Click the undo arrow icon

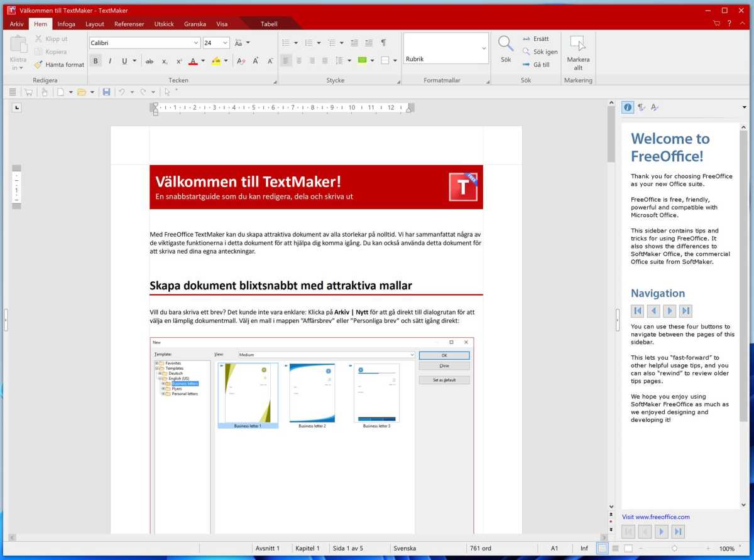(122, 92)
